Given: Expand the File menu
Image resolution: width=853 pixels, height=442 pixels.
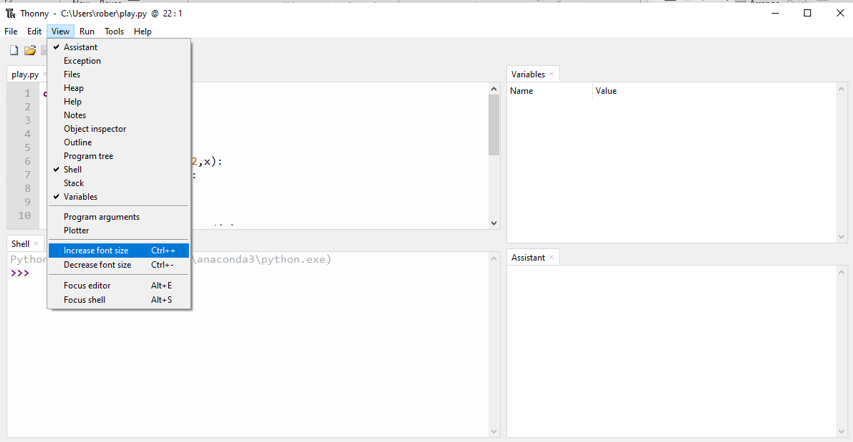Looking at the screenshot, I should point(11,32).
